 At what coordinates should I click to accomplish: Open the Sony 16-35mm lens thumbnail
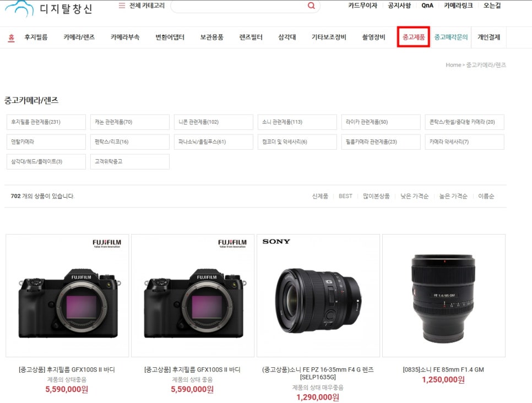pyautogui.click(x=318, y=296)
